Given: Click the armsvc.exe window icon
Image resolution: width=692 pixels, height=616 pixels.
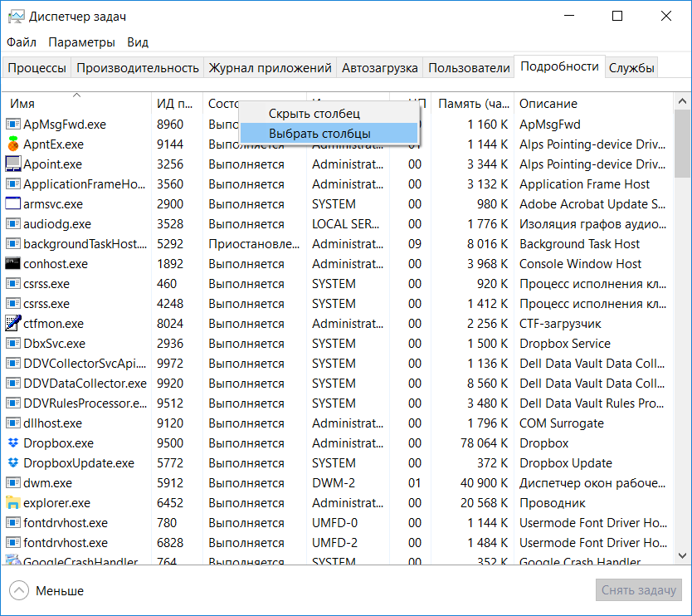Looking at the screenshot, I should [13, 204].
